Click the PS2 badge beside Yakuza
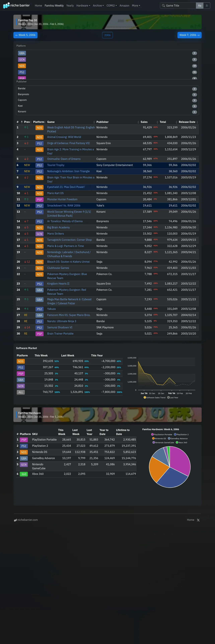 (x=39, y=309)
